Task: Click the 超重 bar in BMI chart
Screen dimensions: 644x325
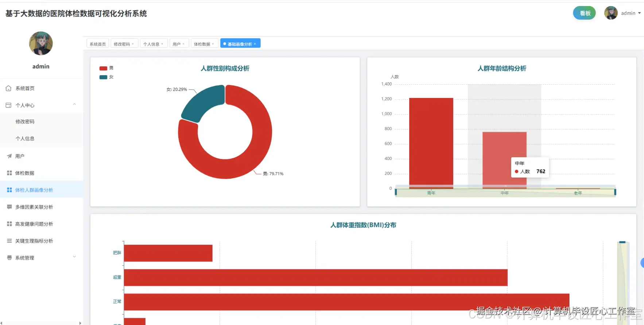Action: pos(316,278)
